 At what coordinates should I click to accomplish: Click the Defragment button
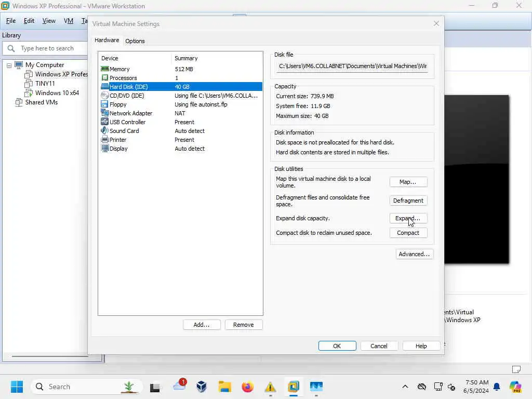408,201
